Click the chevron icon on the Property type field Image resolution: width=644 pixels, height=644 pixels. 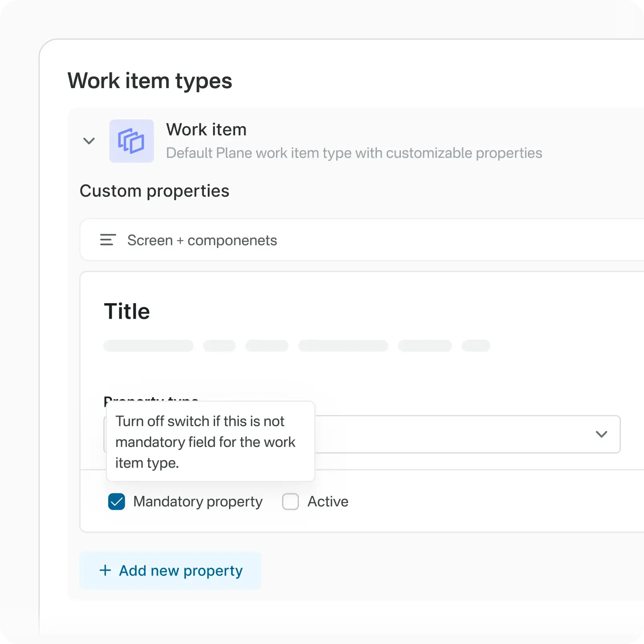point(601,435)
